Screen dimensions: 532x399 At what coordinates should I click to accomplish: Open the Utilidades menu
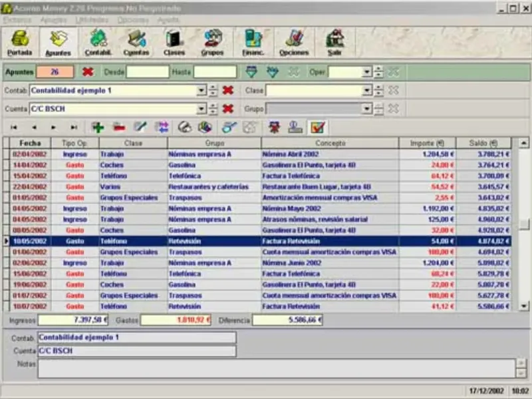point(92,20)
